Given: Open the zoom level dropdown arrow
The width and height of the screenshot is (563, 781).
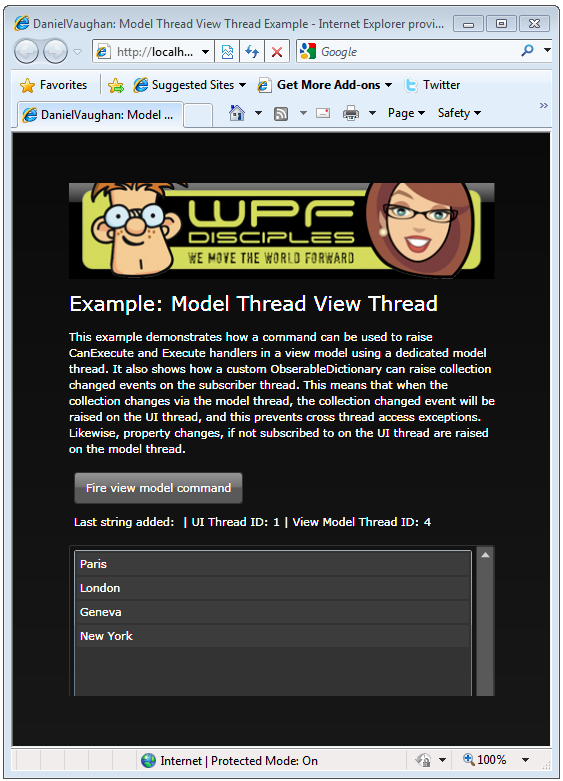Looking at the screenshot, I should coord(525,760).
